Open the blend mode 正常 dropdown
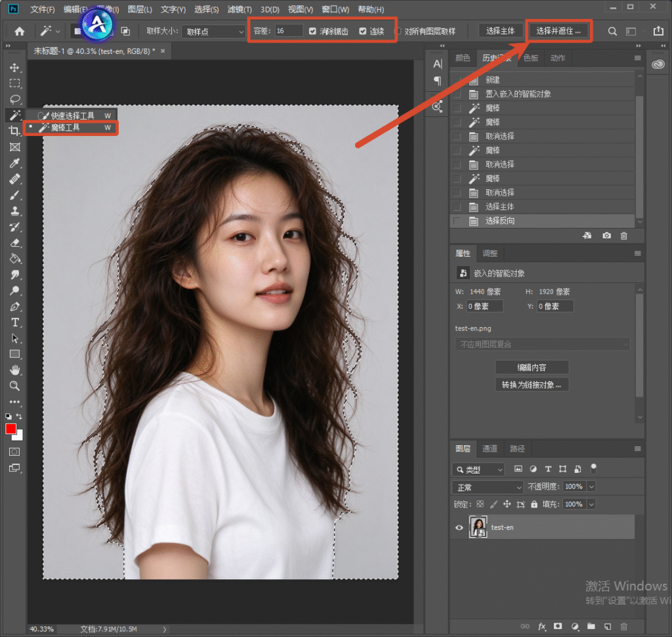 click(488, 487)
